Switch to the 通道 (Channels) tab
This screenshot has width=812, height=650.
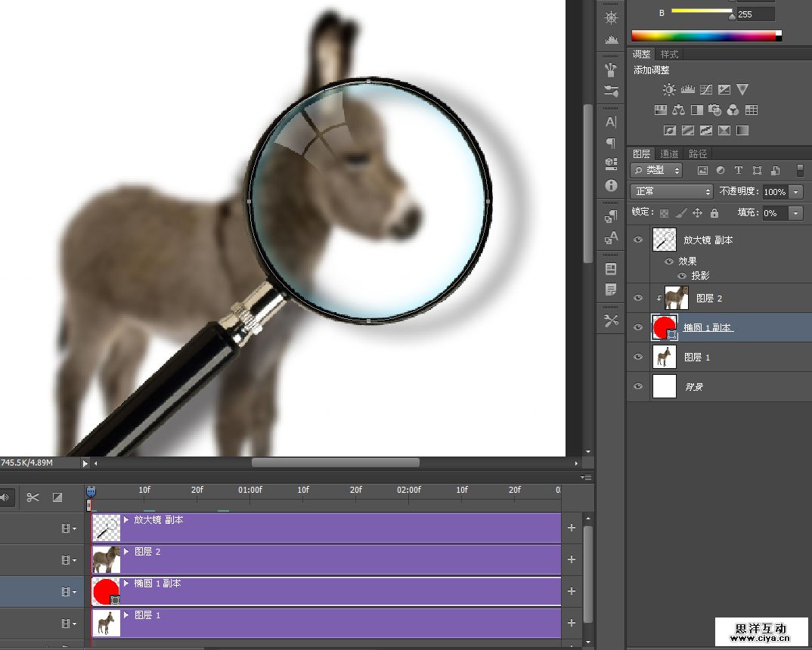669,154
